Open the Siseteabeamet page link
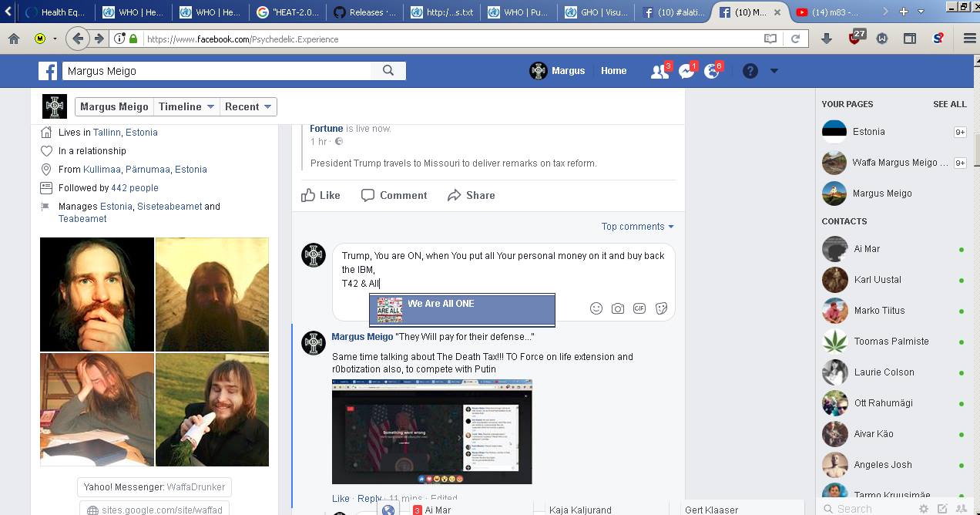 [x=169, y=207]
